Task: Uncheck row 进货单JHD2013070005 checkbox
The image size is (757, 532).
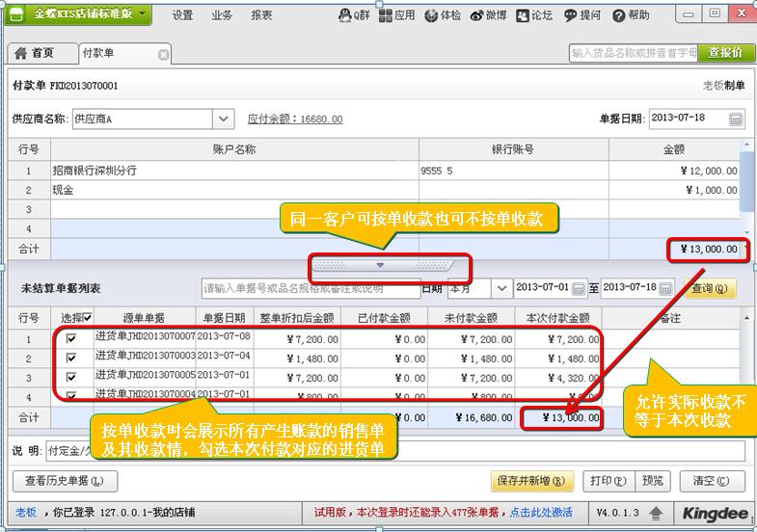Action: tap(71, 377)
